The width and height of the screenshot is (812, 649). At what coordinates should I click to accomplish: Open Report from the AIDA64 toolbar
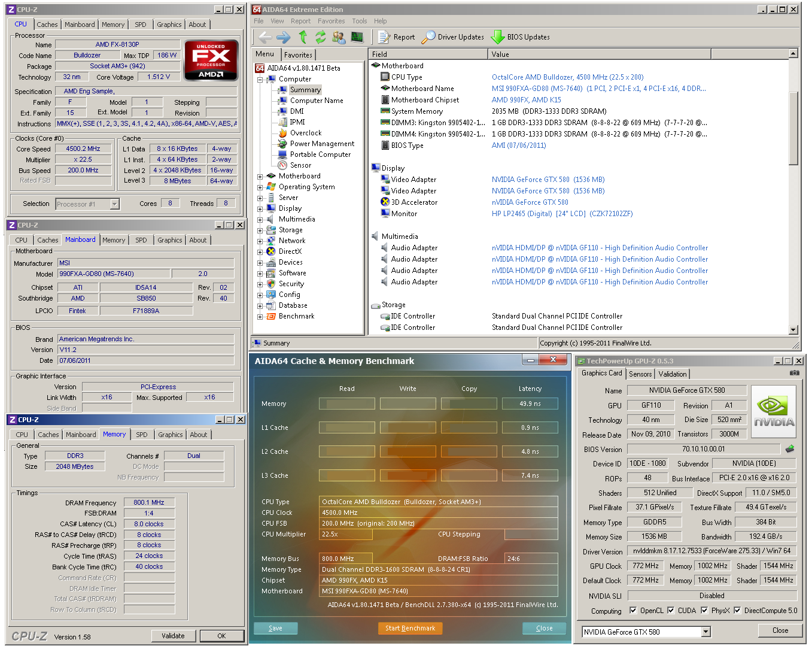[397, 37]
